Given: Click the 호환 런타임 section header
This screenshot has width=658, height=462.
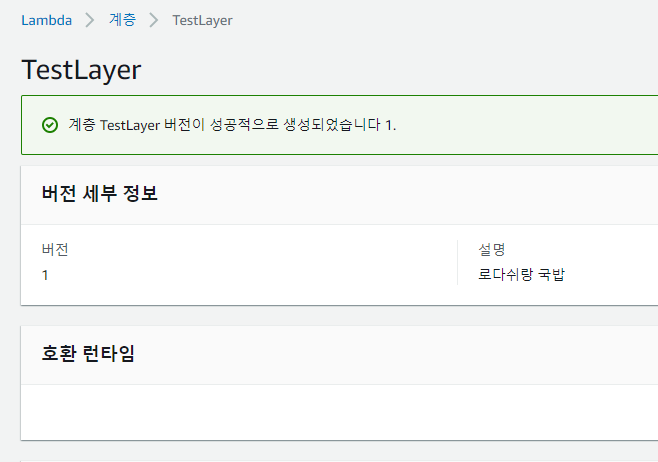Looking at the screenshot, I should coord(88,353).
